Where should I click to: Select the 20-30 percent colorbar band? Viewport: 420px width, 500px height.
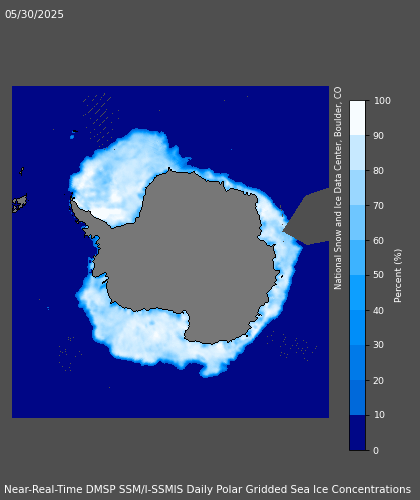(x=357, y=363)
